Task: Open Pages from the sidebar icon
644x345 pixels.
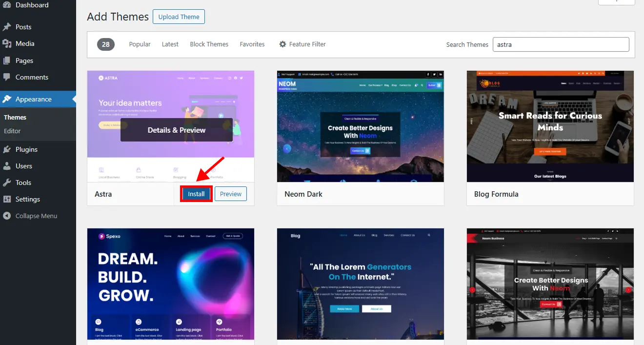Action: (x=7, y=60)
